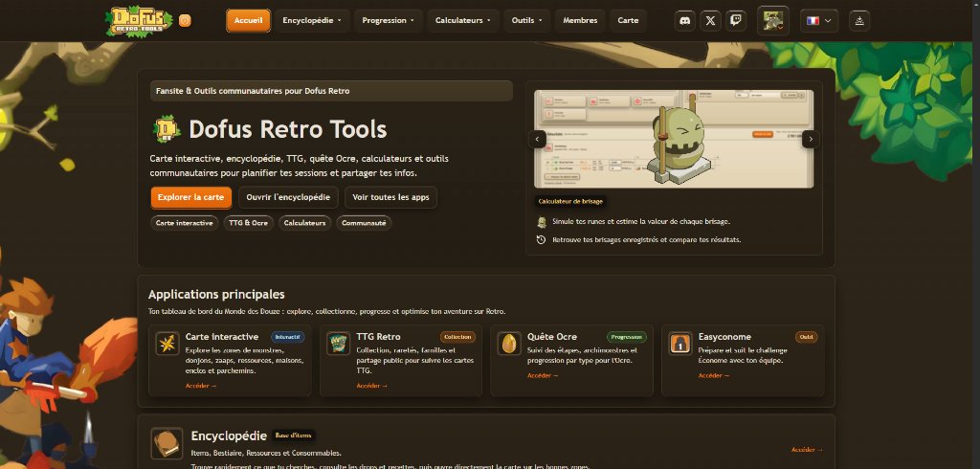Expand the Outils menu
The image size is (980, 469).
coord(527,21)
